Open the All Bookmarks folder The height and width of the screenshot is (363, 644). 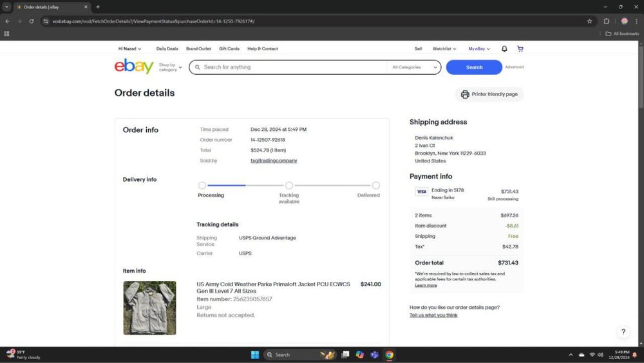tap(622, 34)
